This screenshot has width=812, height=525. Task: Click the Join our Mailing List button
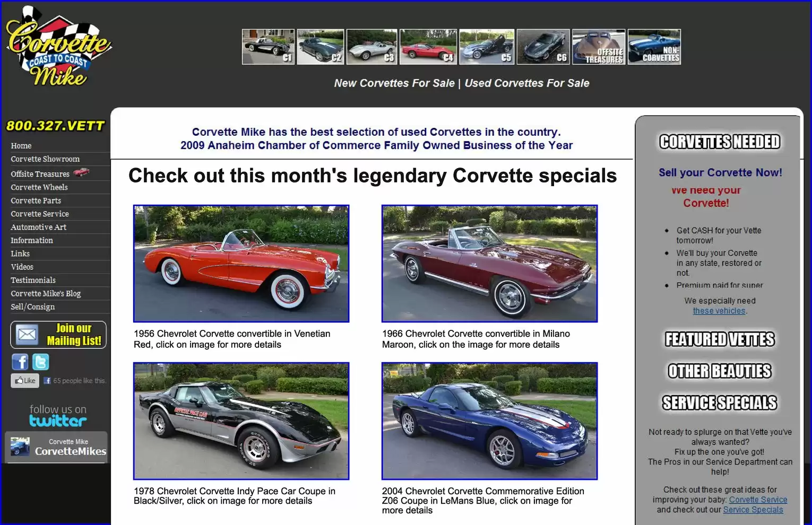58,335
